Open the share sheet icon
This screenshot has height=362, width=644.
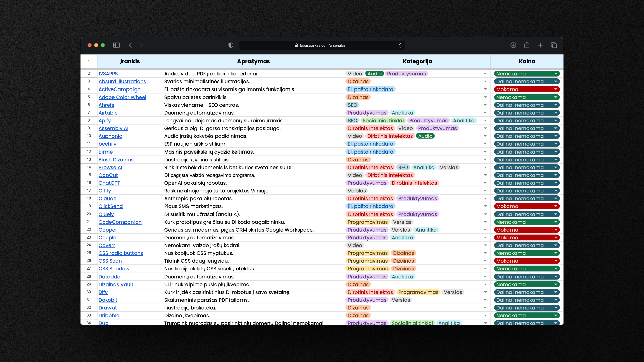[x=527, y=45]
